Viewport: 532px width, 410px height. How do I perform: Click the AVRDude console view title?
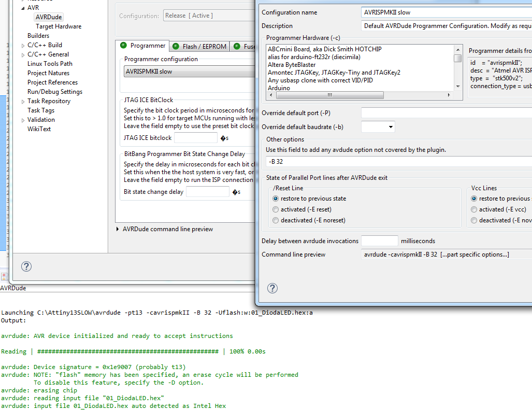coord(13,288)
